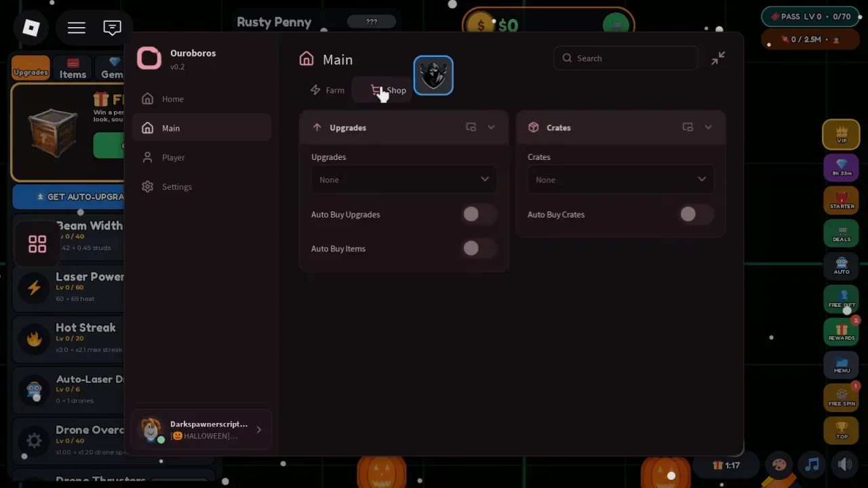This screenshot has width=868, height=488.
Task: Select the Hot Streak upgrade row
Action: [x=68, y=338]
